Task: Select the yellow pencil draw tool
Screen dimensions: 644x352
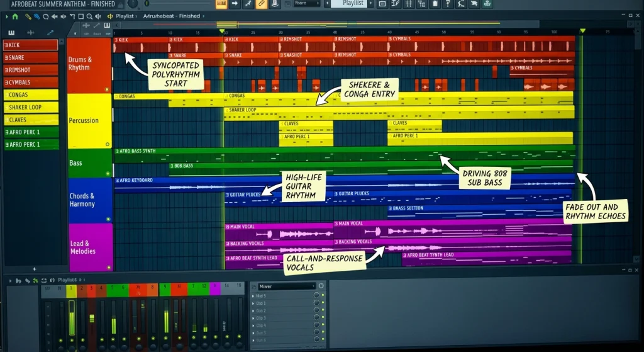Action: coord(28,16)
